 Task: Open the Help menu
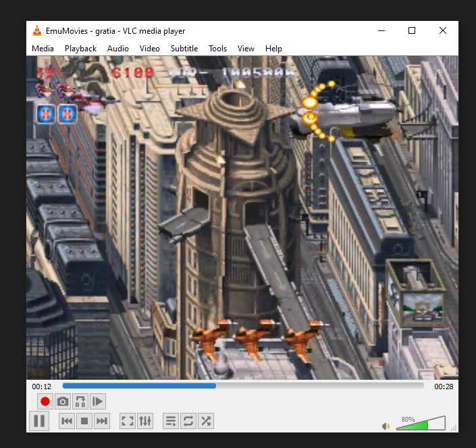tap(273, 49)
